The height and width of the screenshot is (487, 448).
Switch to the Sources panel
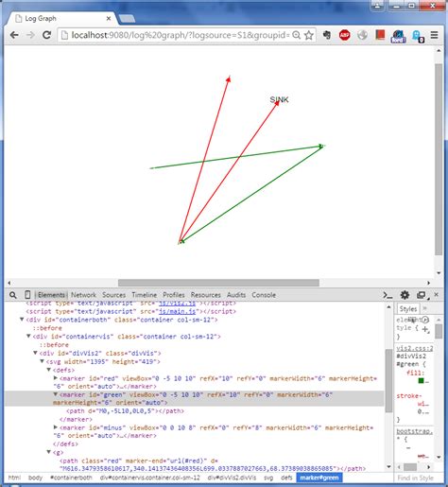click(x=113, y=295)
